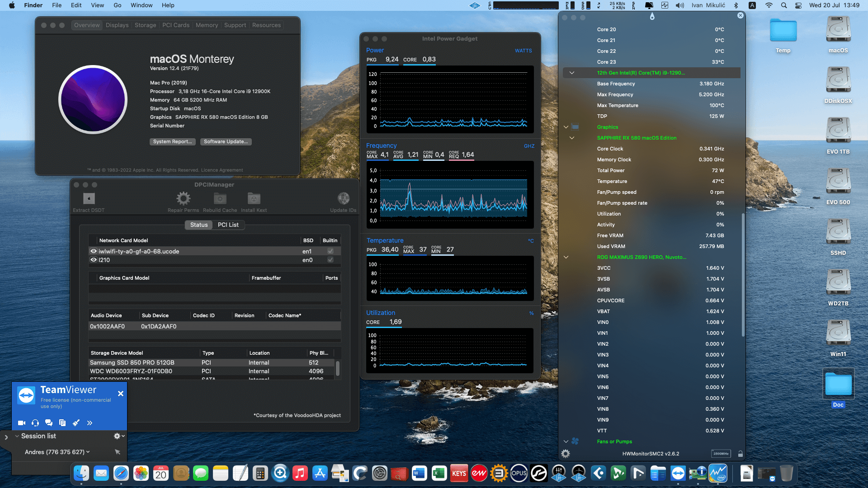The width and height of the screenshot is (868, 488).
Task: Launch Microsoft Excel from the Dock
Action: click(x=439, y=473)
